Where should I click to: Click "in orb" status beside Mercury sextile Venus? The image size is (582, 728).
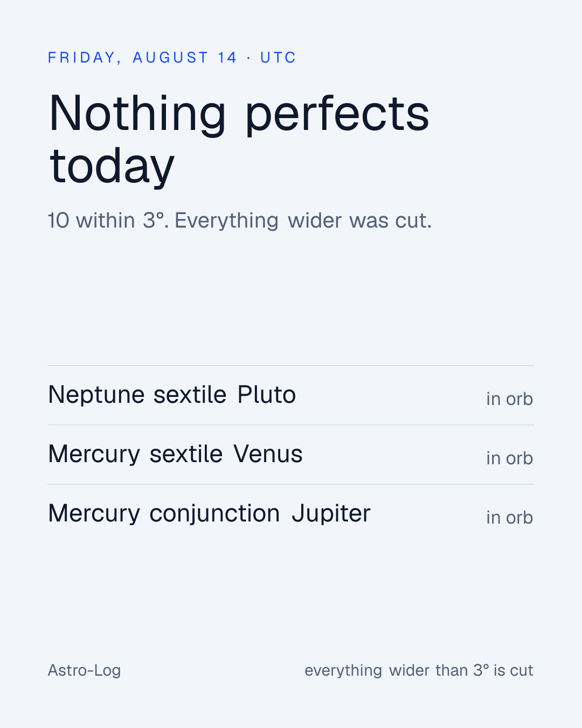pyautogui.click(x=510, y=458)
